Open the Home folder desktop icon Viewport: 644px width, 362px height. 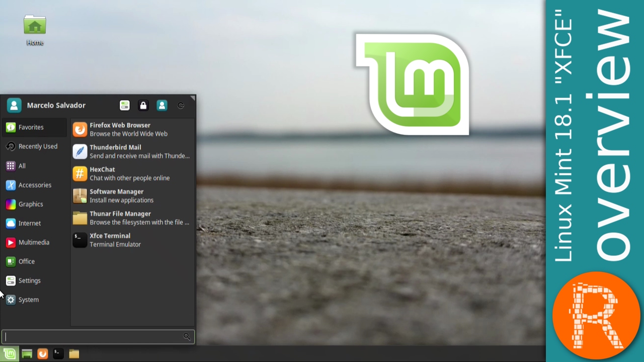pos(35,30)
